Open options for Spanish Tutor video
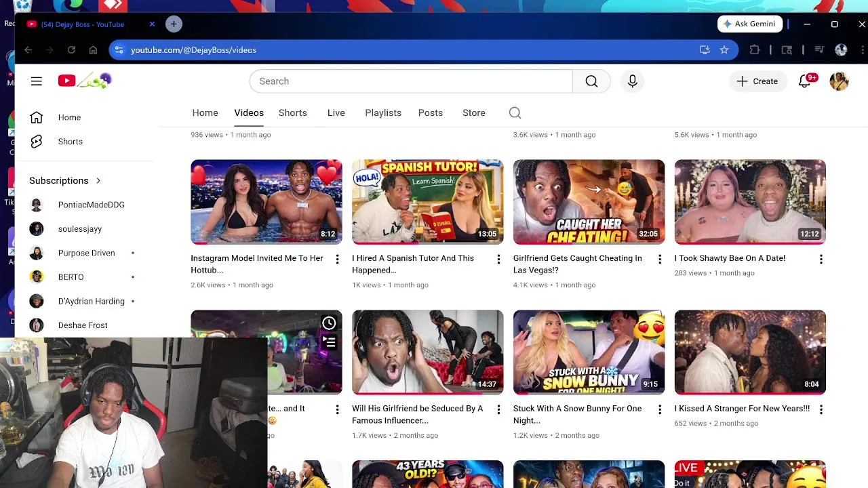The image size is (868, 488). tap(498, 259)
